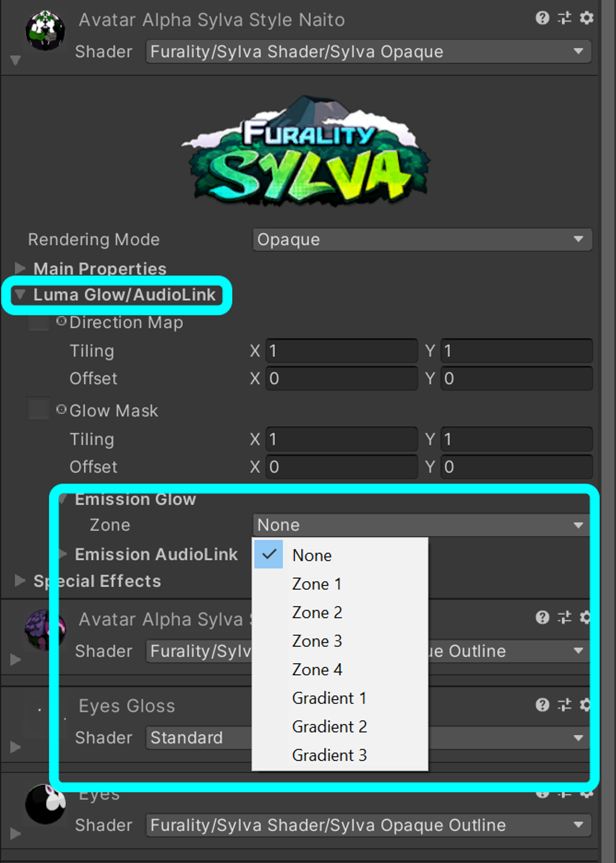Click the Avatar Alpha Sylva Style Naito material preview
The height and width of the screenshot is (863, 616).
pos(45,31)
